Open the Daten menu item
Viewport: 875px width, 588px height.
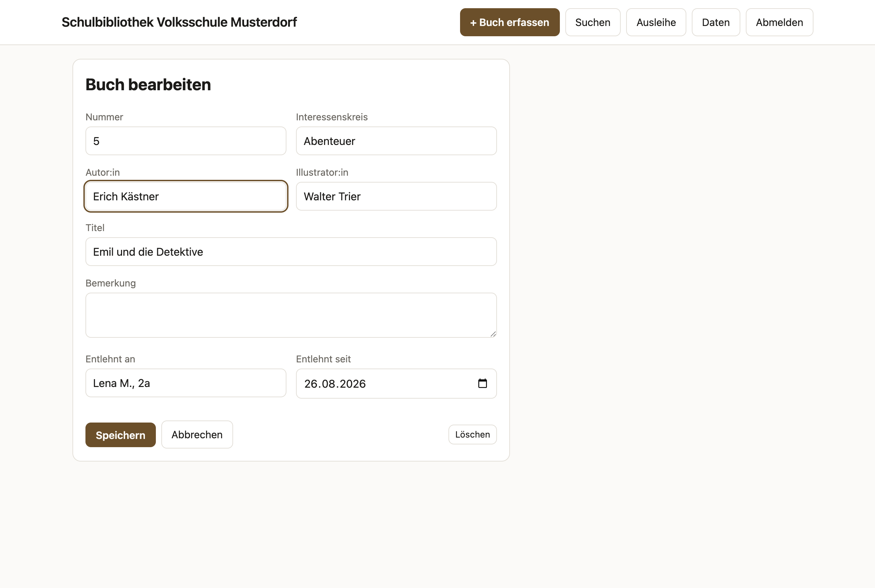716,23
